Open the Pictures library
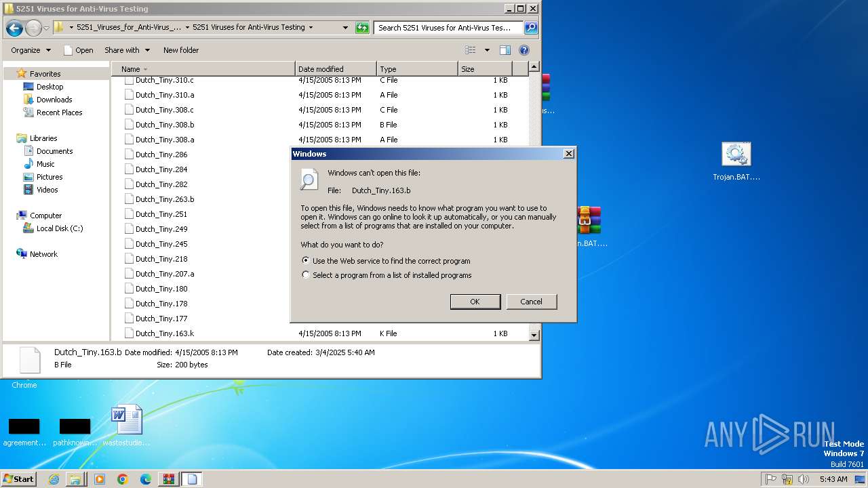868x488 pixels. [x=50, y=177]
